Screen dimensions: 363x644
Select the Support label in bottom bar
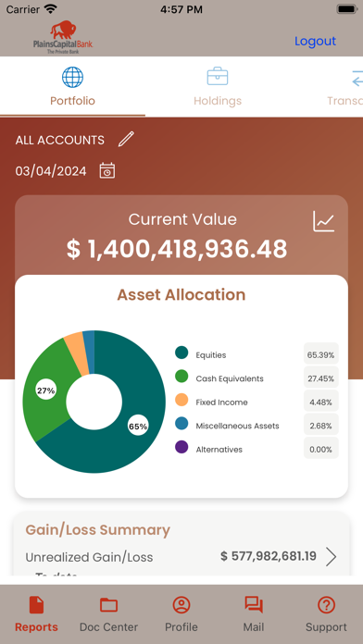326,627
